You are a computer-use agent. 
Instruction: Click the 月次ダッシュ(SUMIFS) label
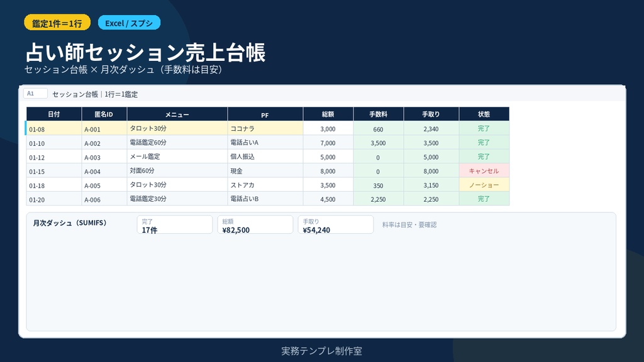[x=70, y=223]
